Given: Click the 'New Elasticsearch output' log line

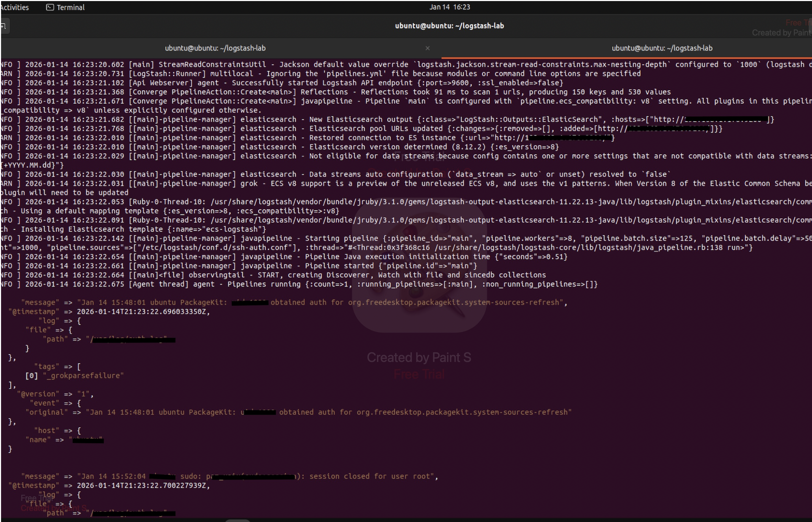Looking at the screenshot, I should point(387,119).
